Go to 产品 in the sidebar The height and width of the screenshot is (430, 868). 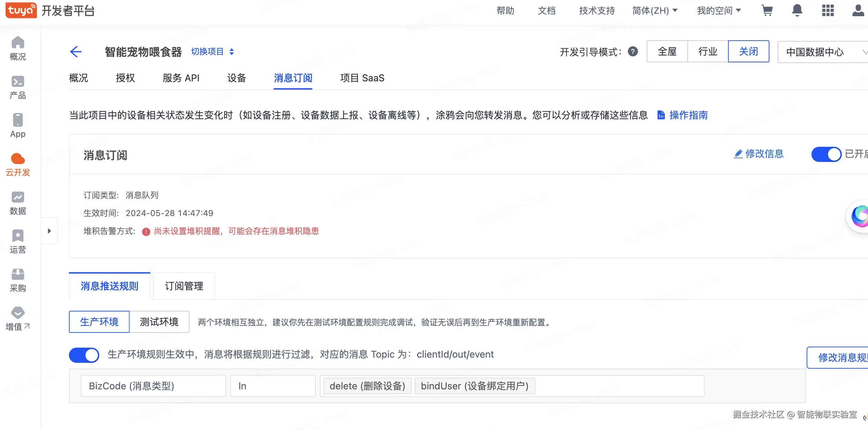tap(18, 88)
